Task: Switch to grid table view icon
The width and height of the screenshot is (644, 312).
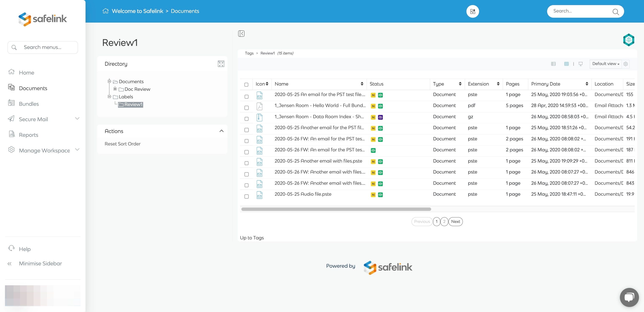Action: 567,64
